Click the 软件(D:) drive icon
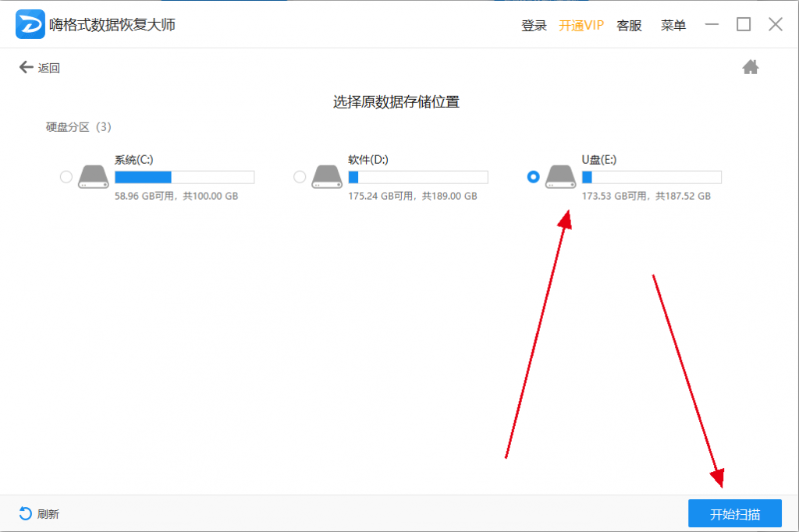This screenshot has width=799, height=532. (327, 177)
